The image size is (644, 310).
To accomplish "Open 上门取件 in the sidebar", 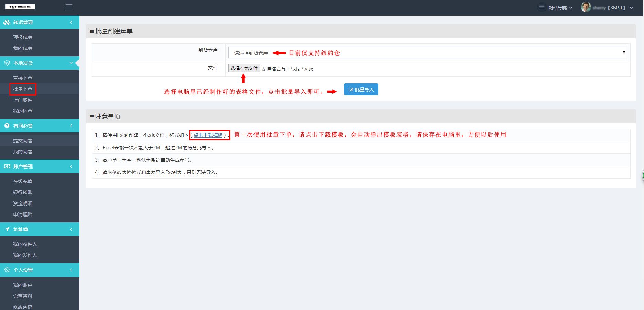I will coord(23,100).
